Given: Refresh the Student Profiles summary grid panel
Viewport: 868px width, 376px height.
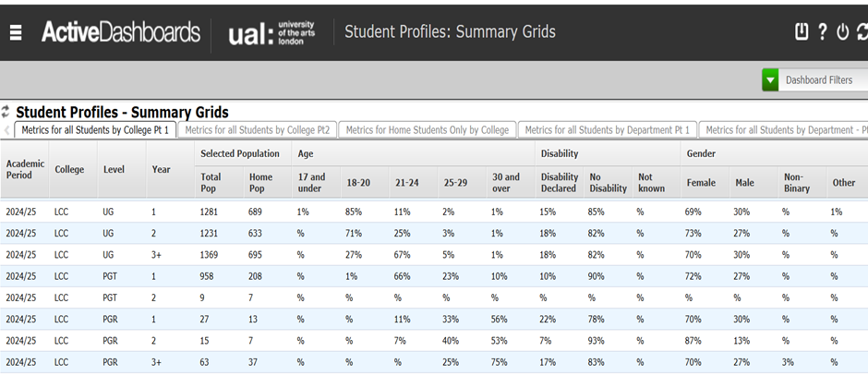Looking at the screenshot, I should point(6,112).
